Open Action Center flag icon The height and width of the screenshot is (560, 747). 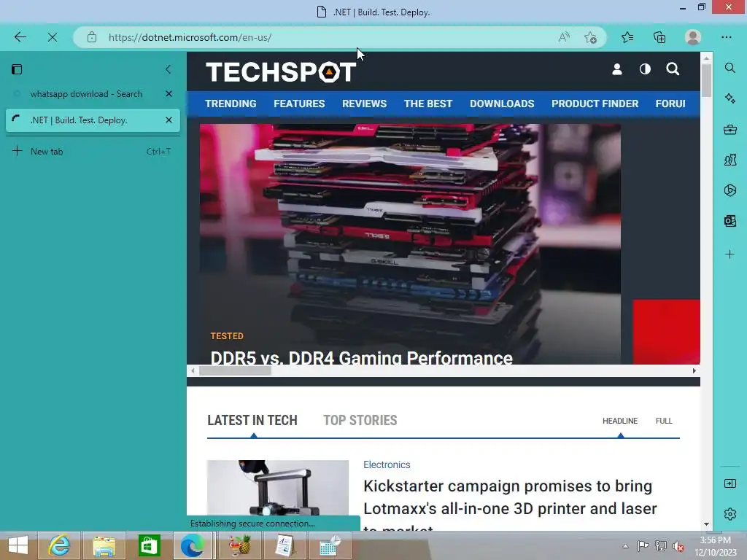click(643, 546)
